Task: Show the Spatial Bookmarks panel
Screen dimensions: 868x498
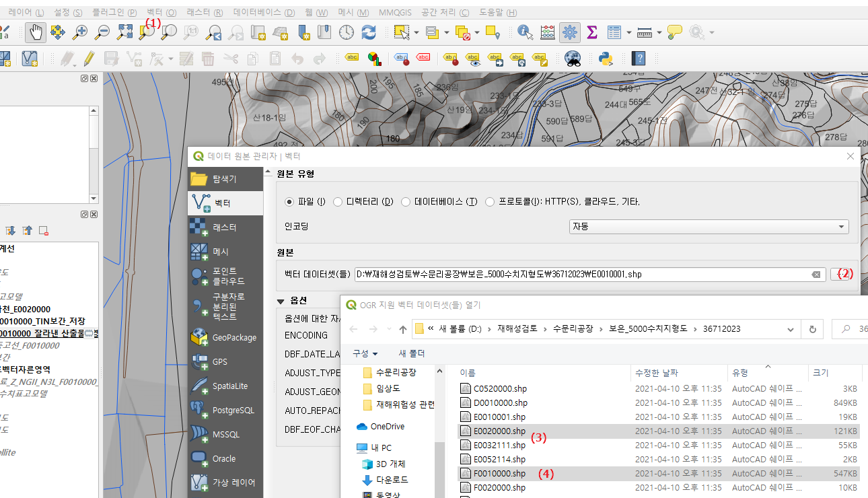Action: point(324,31)
